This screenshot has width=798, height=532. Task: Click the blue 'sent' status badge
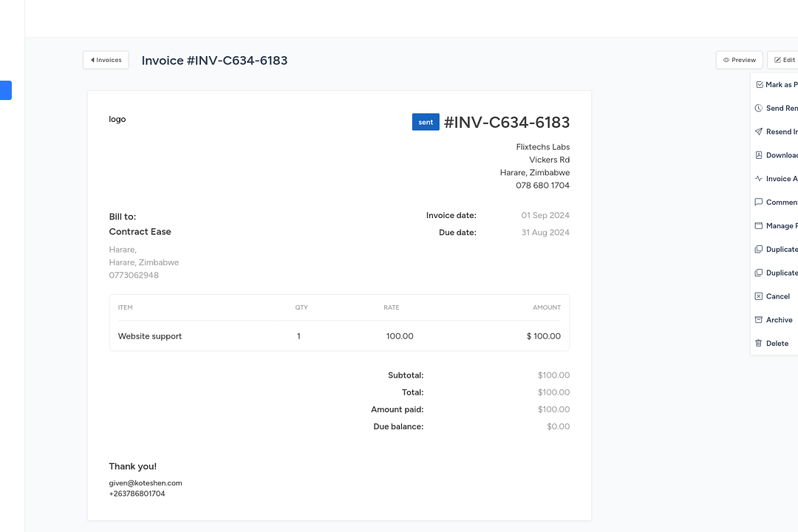(426, 122)
